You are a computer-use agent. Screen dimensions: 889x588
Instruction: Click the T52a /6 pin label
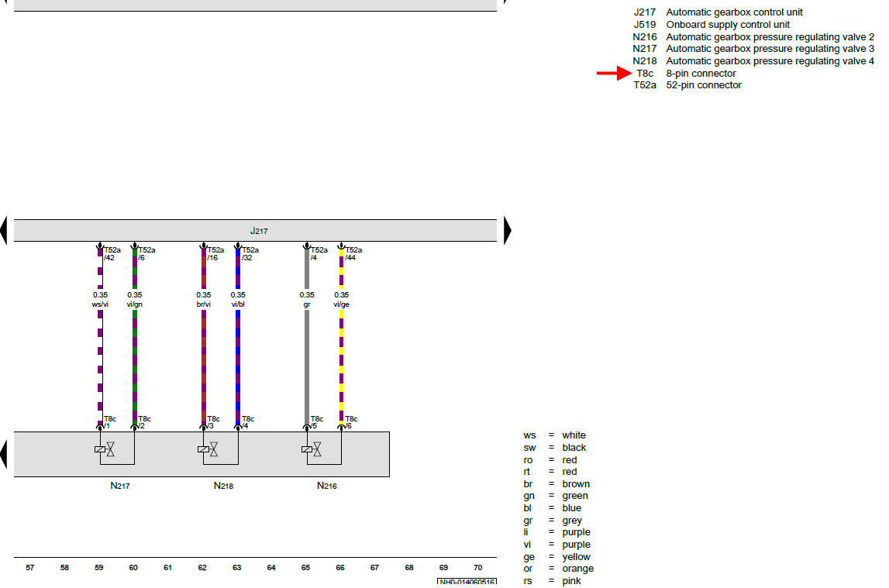146,254
